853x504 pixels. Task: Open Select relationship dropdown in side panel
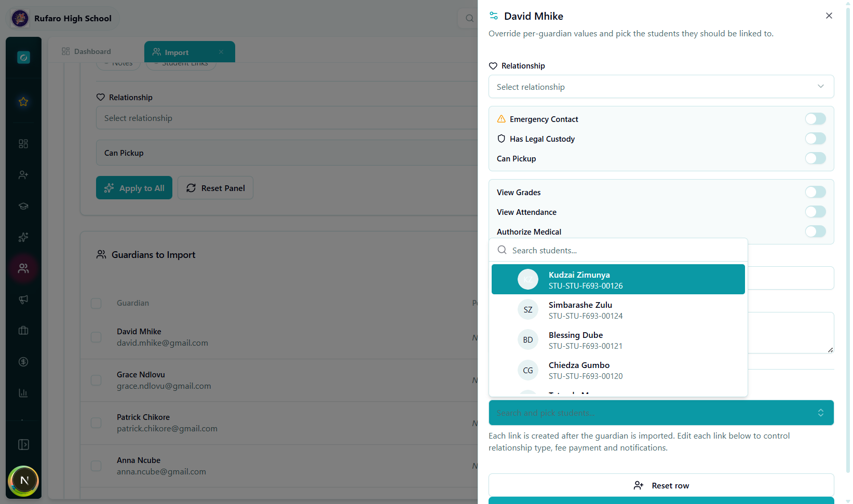tap(661, 87)
